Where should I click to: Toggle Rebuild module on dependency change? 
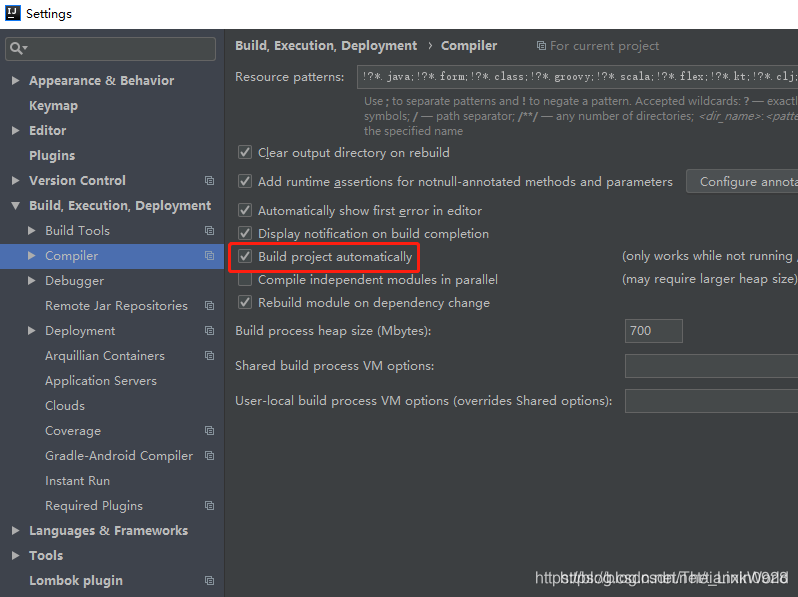(245, 302)
